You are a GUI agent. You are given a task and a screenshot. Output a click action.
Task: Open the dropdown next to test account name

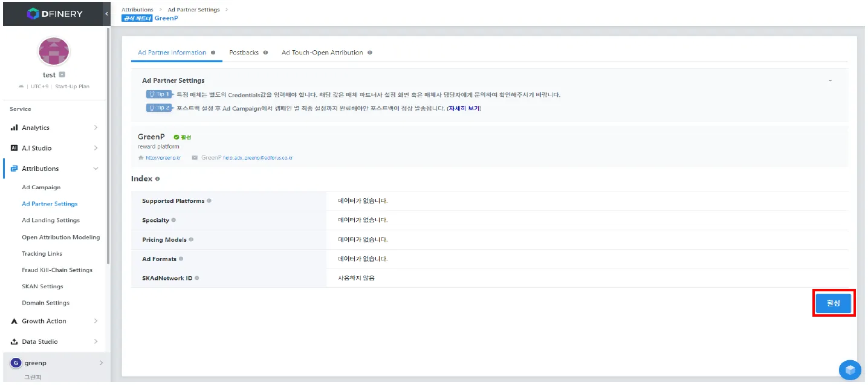click(62, 75)
